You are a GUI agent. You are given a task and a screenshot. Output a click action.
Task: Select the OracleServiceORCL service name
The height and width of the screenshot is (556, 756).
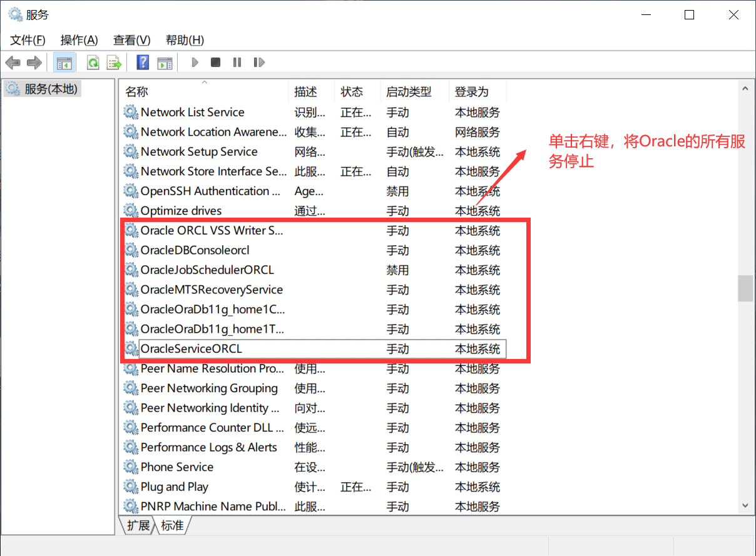tap(191, 349)
